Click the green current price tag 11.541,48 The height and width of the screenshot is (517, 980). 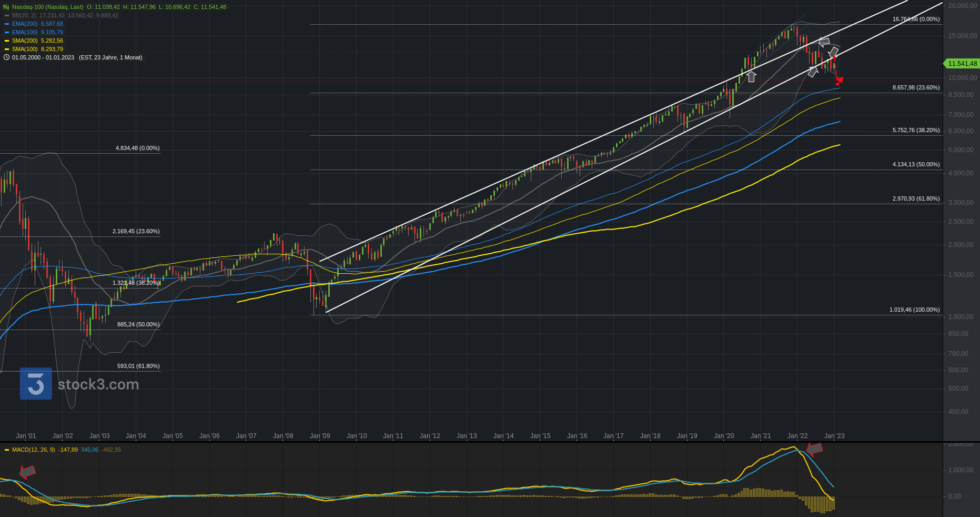[962, 64]
